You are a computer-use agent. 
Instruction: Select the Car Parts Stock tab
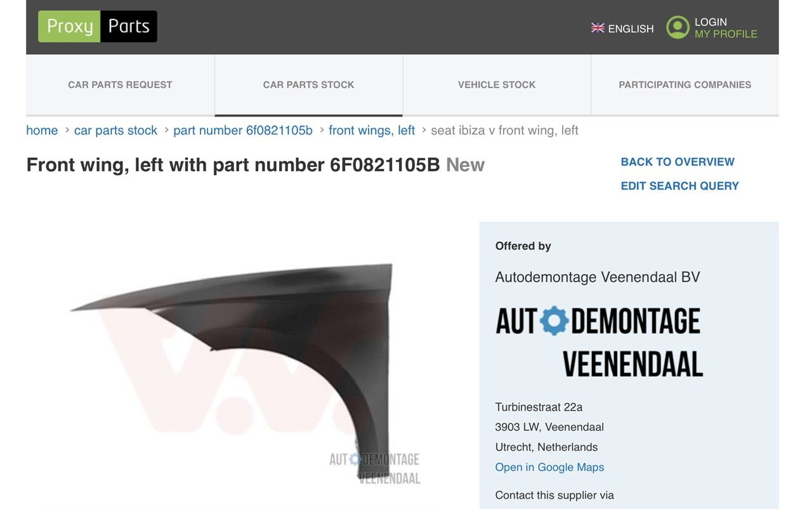pyautogui.click(x=308, y=84)
